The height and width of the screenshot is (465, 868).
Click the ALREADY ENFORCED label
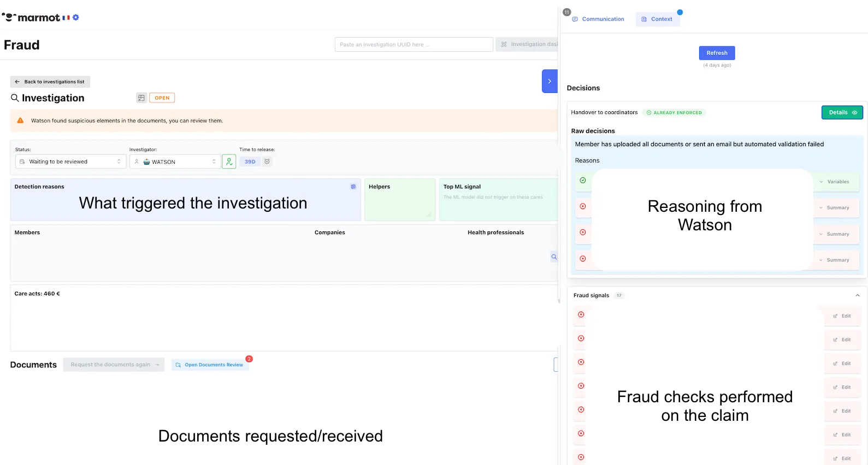[x=674, y=112]
